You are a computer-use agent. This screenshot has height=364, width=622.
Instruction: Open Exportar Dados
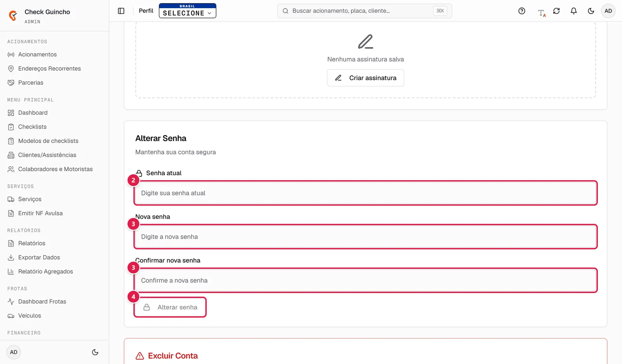click(x=39, y=258)
